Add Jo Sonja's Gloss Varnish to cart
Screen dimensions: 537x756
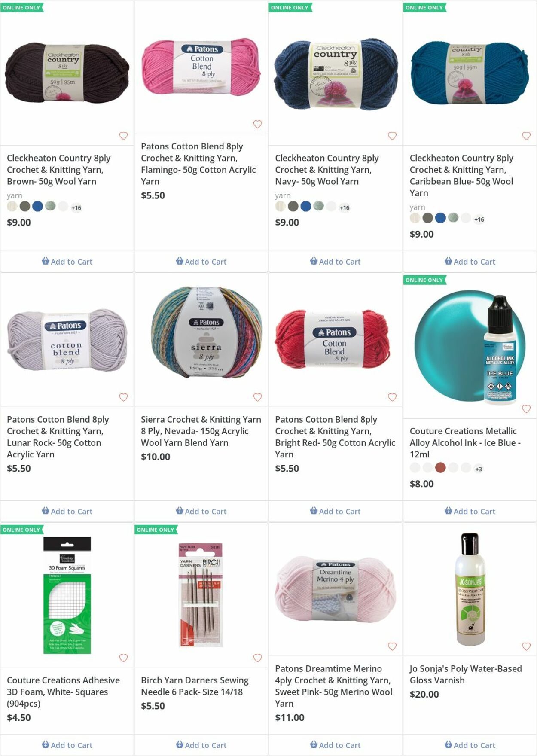coord(470,745)
